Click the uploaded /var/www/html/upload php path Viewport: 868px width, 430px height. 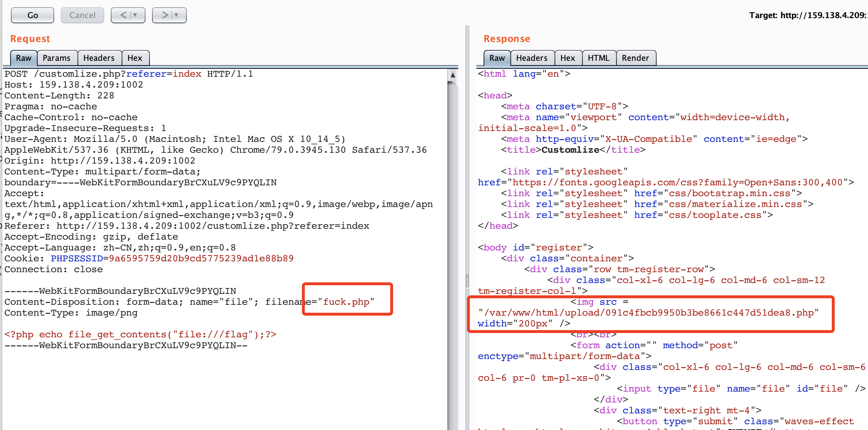coord(648,313)
